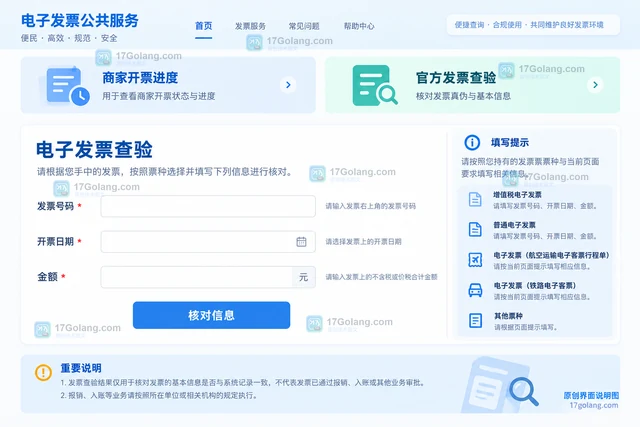
Task: Select 电子发票（航空运输电子客票行程单） text
Action: [552, 255]
